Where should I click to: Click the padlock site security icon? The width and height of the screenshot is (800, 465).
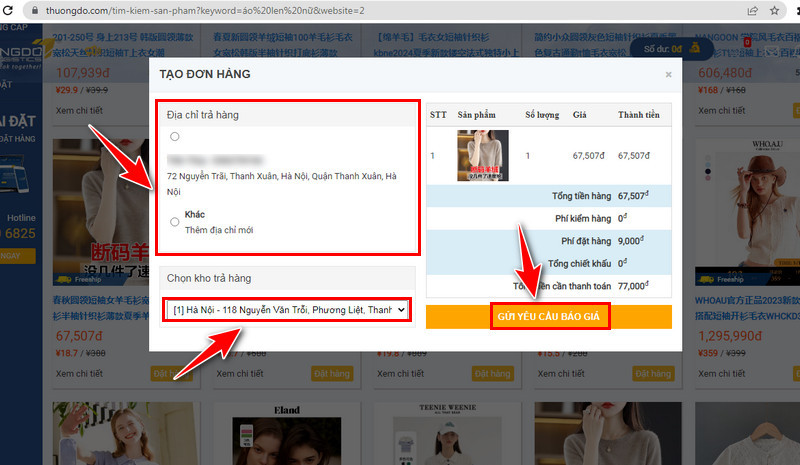tap(35, 11)
